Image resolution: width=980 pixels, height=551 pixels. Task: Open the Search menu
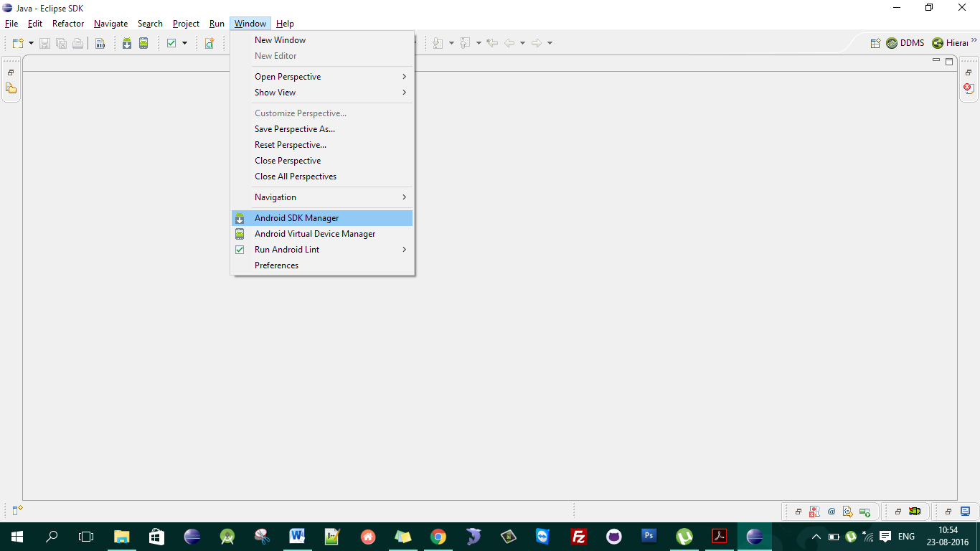150,24
